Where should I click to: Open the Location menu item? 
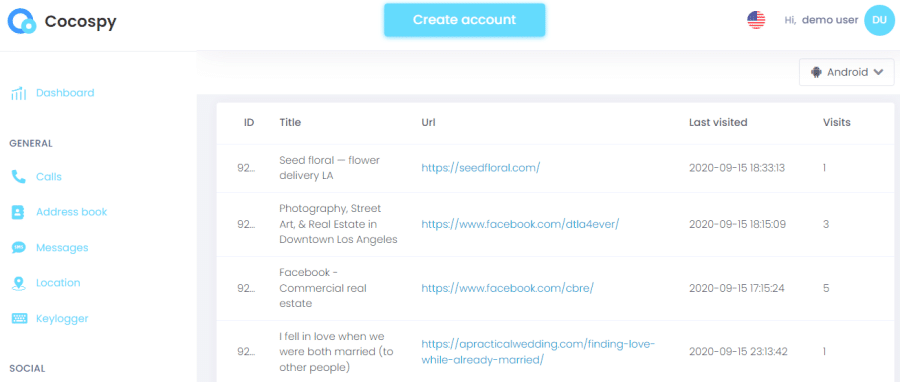[x=58, y=283]
